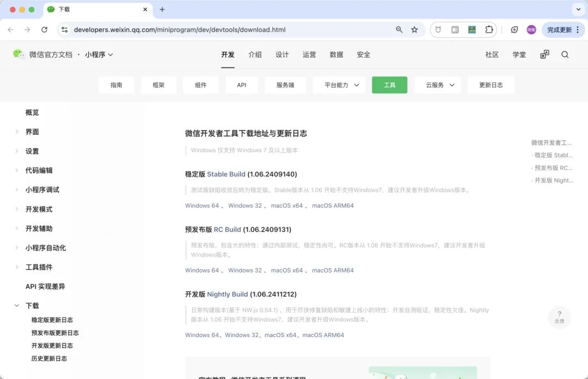Click the WeChat logo in header
This screenshot has height=379, width=588.
point(17,54)
